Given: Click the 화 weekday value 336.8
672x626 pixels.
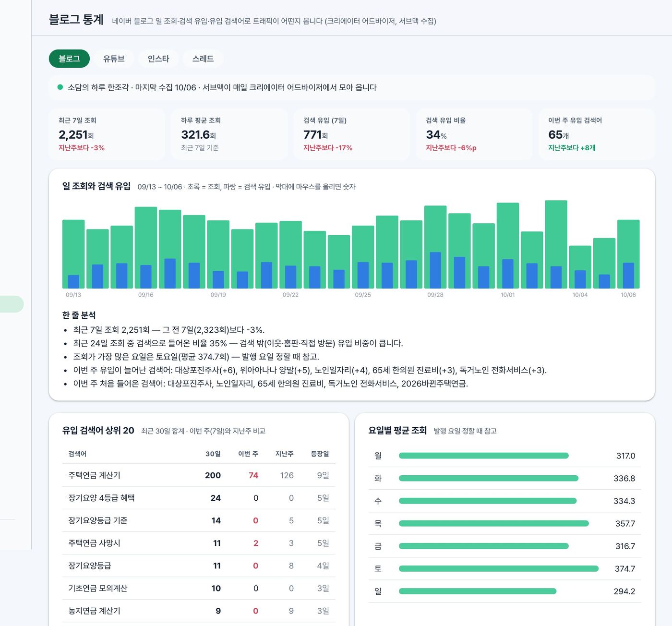Looking at the screenshot, I should click(624, 478).
